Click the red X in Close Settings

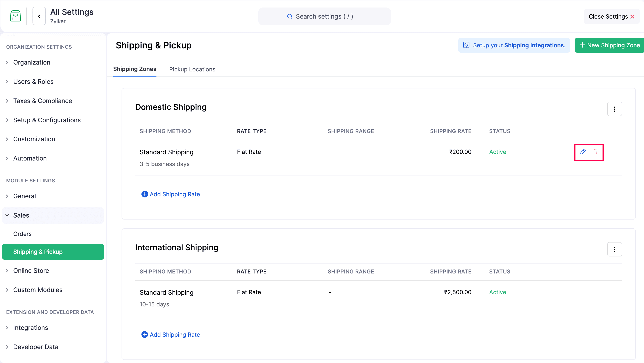click(632, 17)
